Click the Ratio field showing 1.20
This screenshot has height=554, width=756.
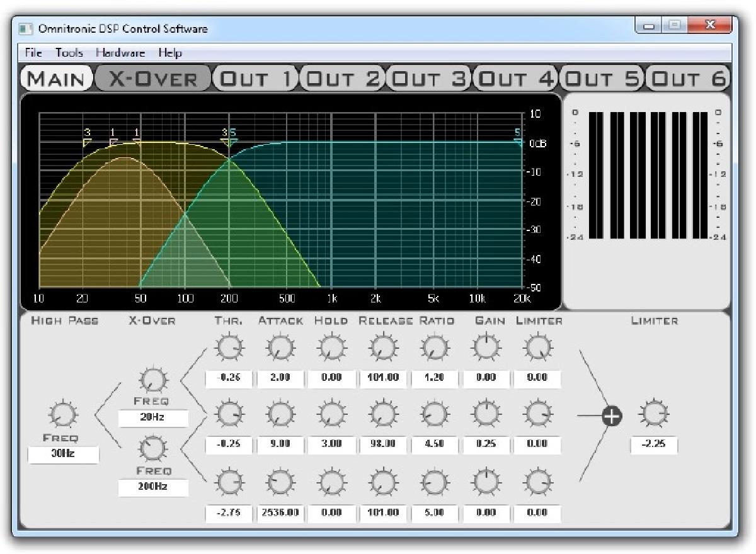[434, 378]
